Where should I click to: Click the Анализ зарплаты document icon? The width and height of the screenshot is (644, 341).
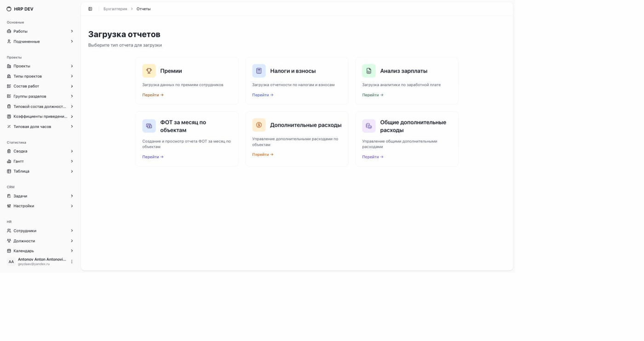coord(369,71)
